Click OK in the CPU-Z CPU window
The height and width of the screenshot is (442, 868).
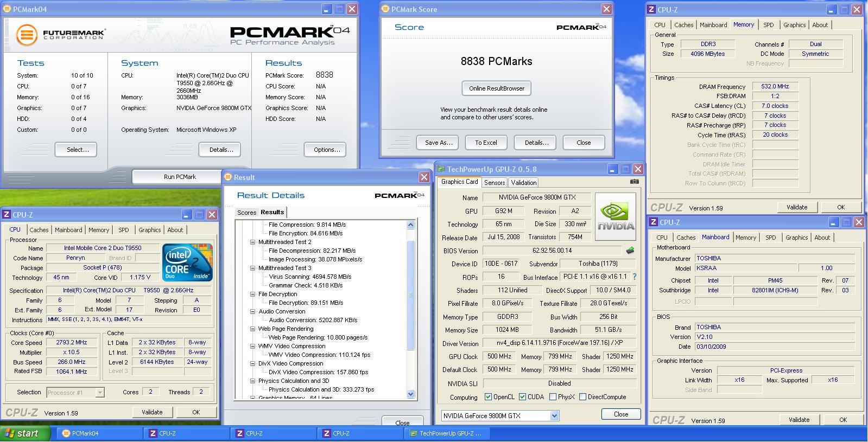(196, 412)
